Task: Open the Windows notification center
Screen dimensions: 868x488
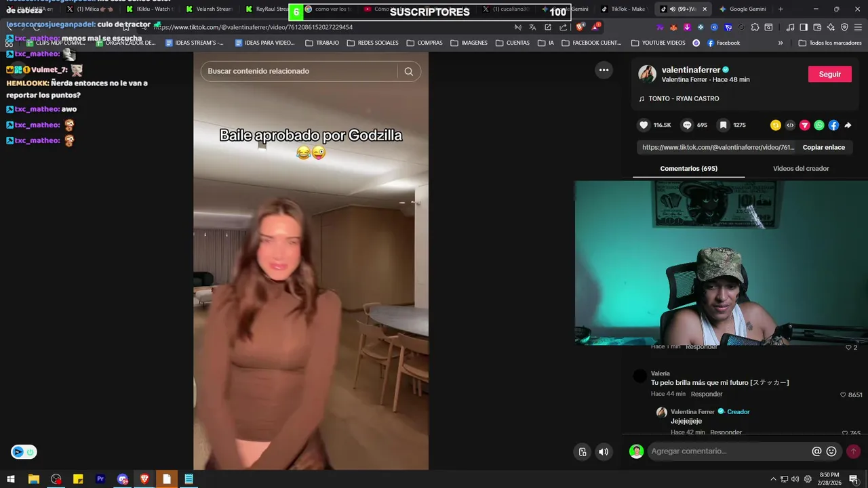Action: (854, 479)
